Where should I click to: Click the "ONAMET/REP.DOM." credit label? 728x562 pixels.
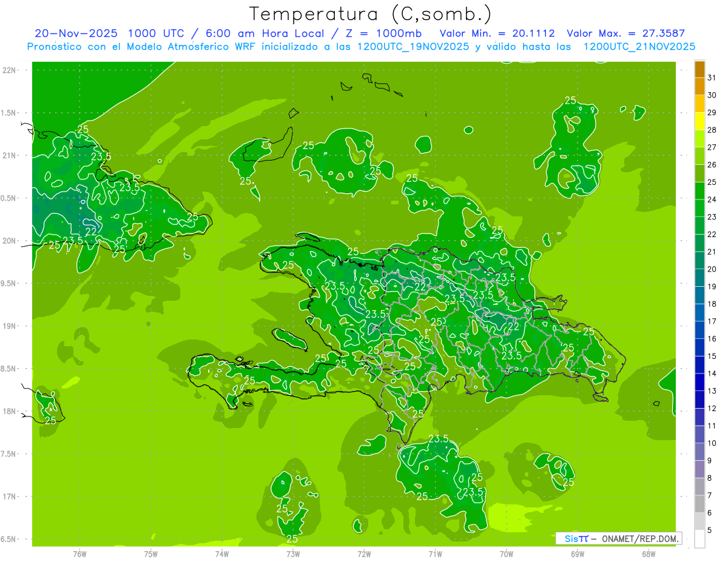click(639, 538)
